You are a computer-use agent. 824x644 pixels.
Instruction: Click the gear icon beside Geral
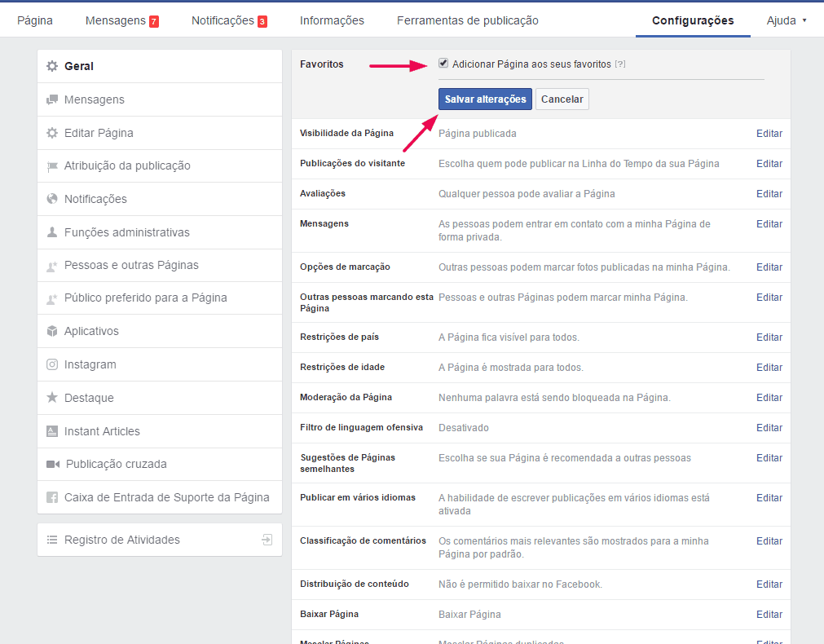click(52, 66)
